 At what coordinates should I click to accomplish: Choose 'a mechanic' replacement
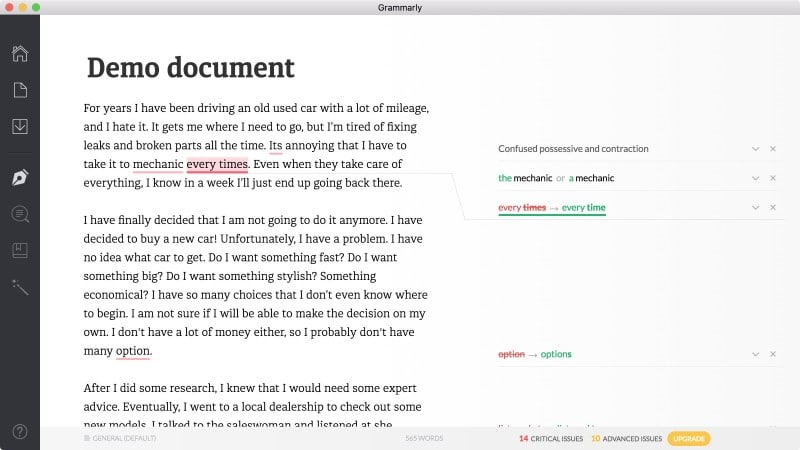591,178
